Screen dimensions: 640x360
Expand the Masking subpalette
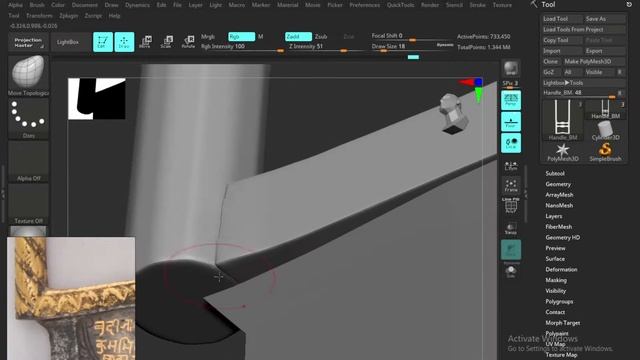556,280
